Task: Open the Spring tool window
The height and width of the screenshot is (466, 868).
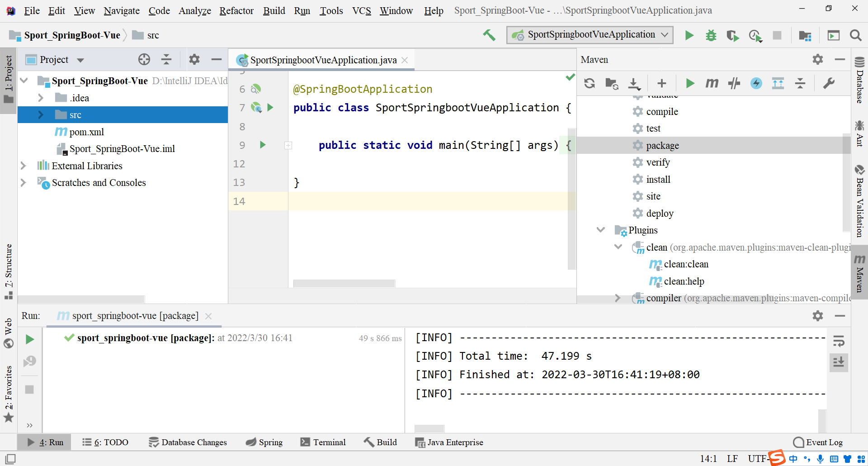Action: click(264, 442)
